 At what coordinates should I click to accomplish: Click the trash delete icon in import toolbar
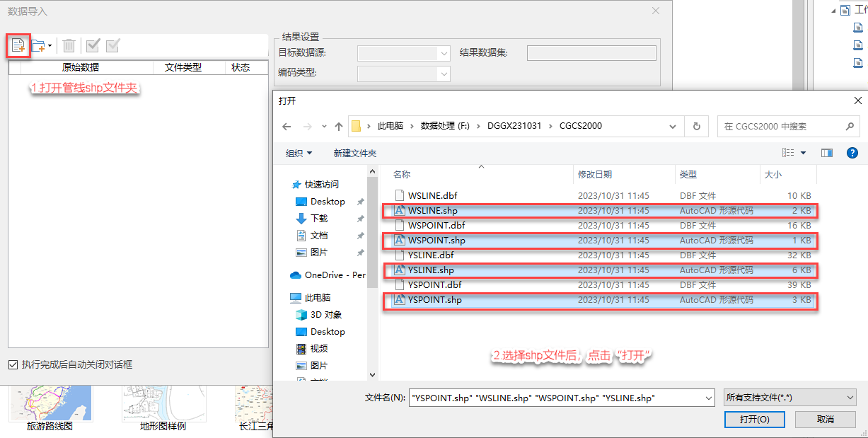[x=69, y=46]
